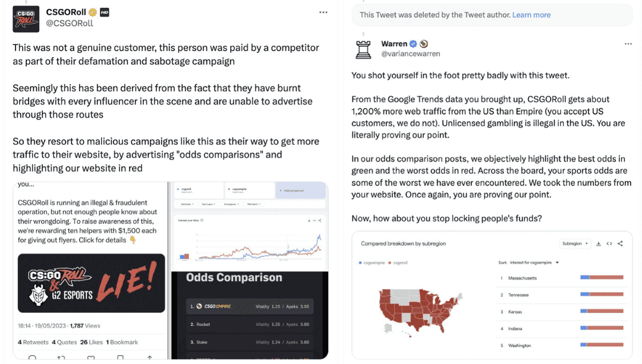Open the Subregion dropdown

(575, 243)
